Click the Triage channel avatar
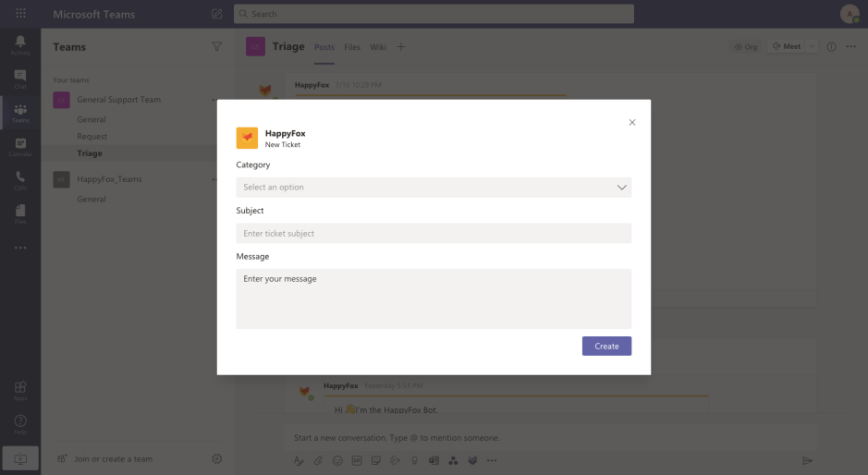 coord(255,46)
